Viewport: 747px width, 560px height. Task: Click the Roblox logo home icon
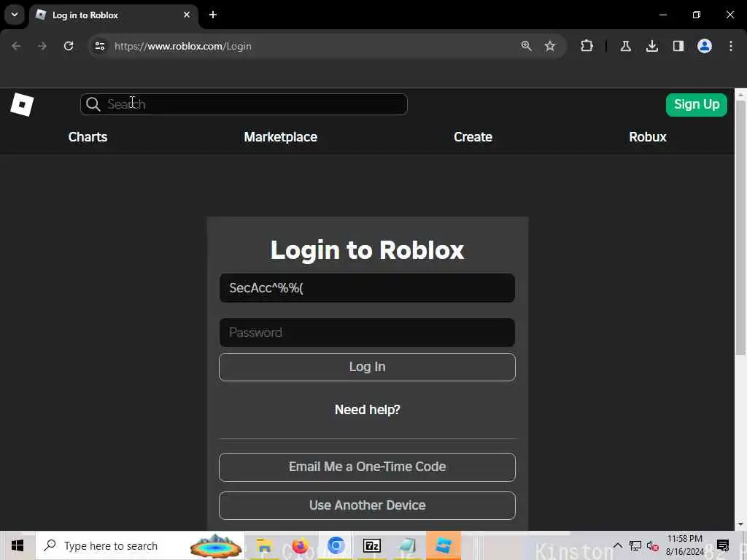pos(22,105)
